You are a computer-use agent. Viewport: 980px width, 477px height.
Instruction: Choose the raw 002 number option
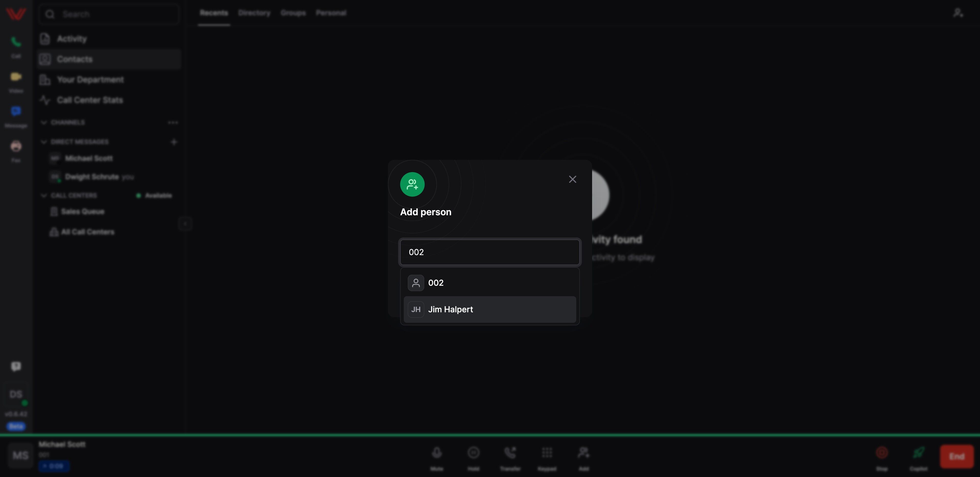click(x=490, y=283)
